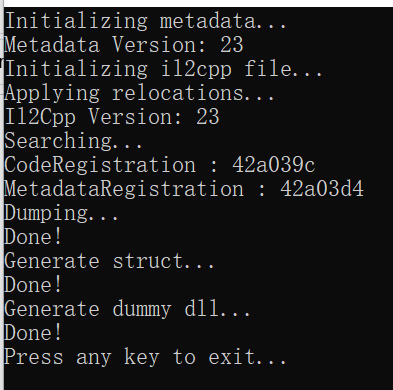This screenshot has width=393, height=390.
Task: Click the number 23 after Metadata Version
Action: click(x=232, y=45)
